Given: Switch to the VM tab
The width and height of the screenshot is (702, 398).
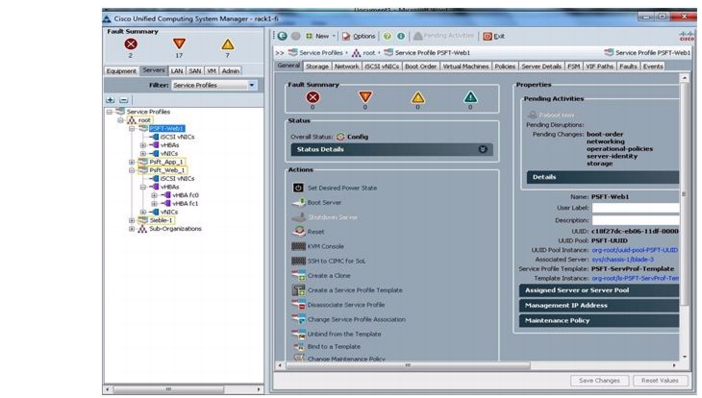Looking at the screenshot, I should (x=212, y=71).
